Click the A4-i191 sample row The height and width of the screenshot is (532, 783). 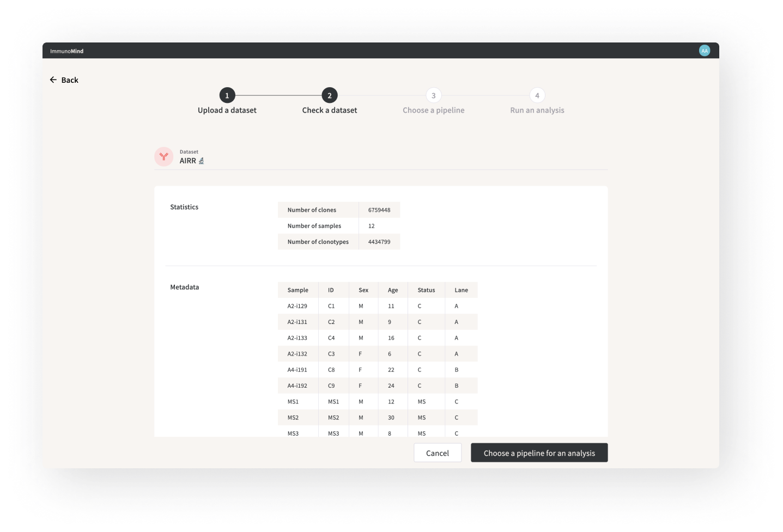298,370
